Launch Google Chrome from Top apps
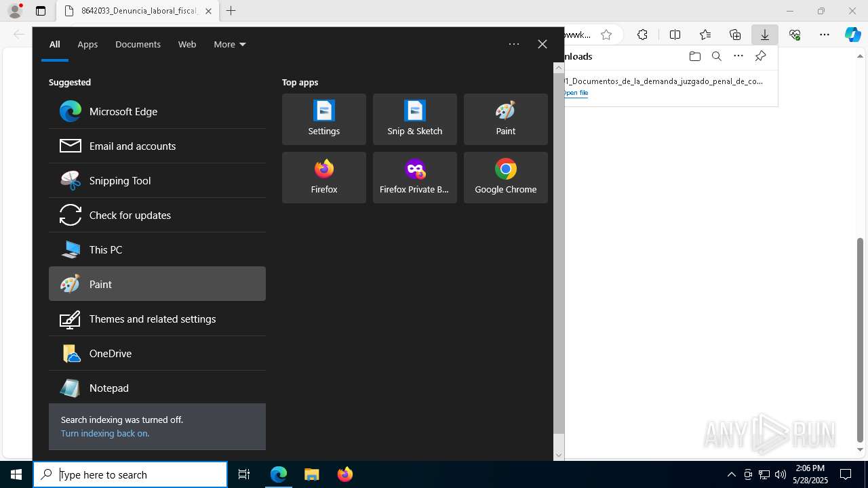This screenshot has height=488, width=868. coord(506,178)
